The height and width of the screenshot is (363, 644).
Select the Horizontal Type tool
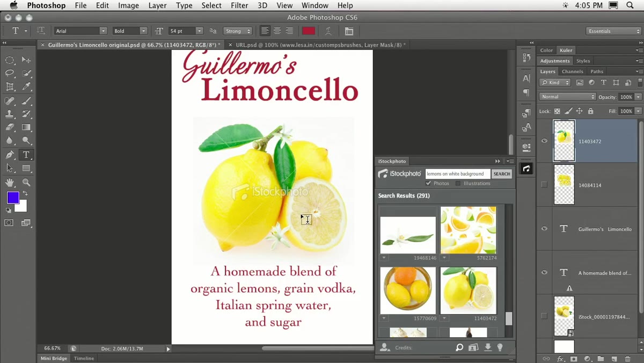[26, 155]
